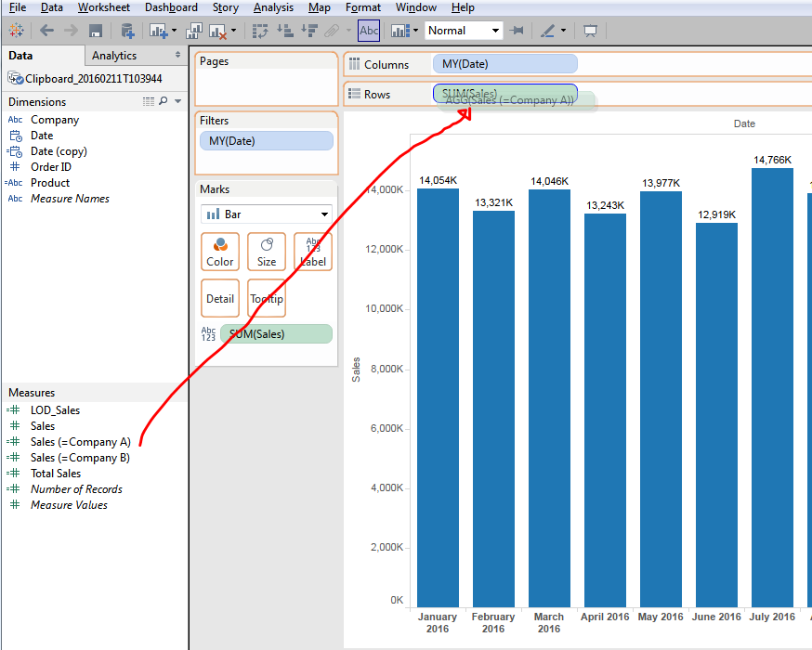The width and height of the screenshot is (812, 650).
Task: Save the workbook with the disk icon
Action: [96, 31]
